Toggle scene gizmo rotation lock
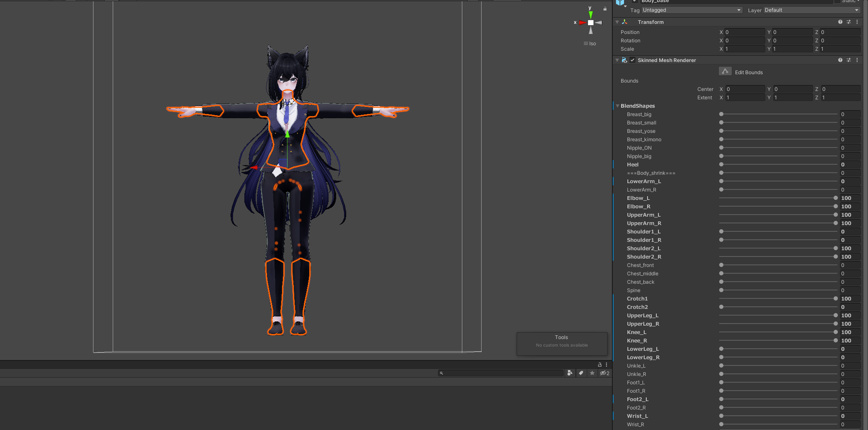 605,9
